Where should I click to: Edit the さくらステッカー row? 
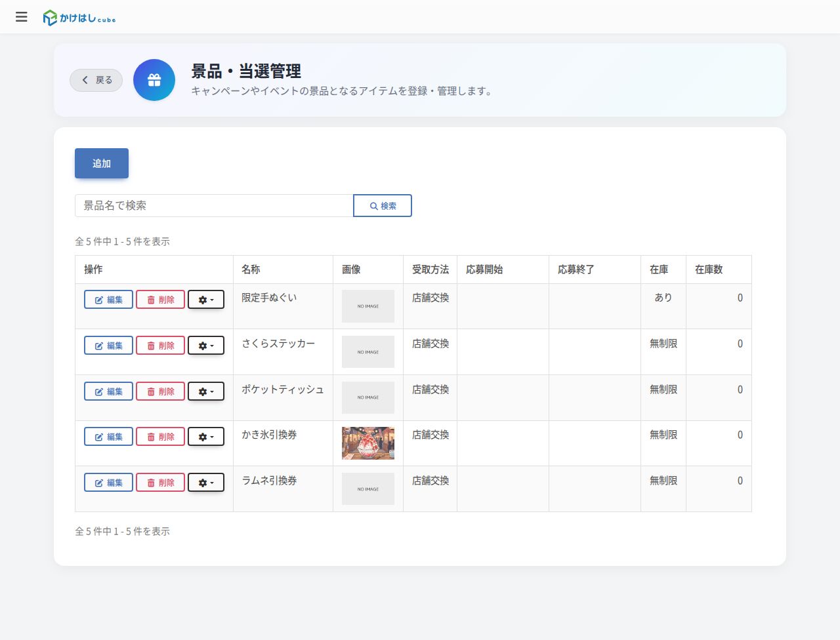[x=108, y=346]
